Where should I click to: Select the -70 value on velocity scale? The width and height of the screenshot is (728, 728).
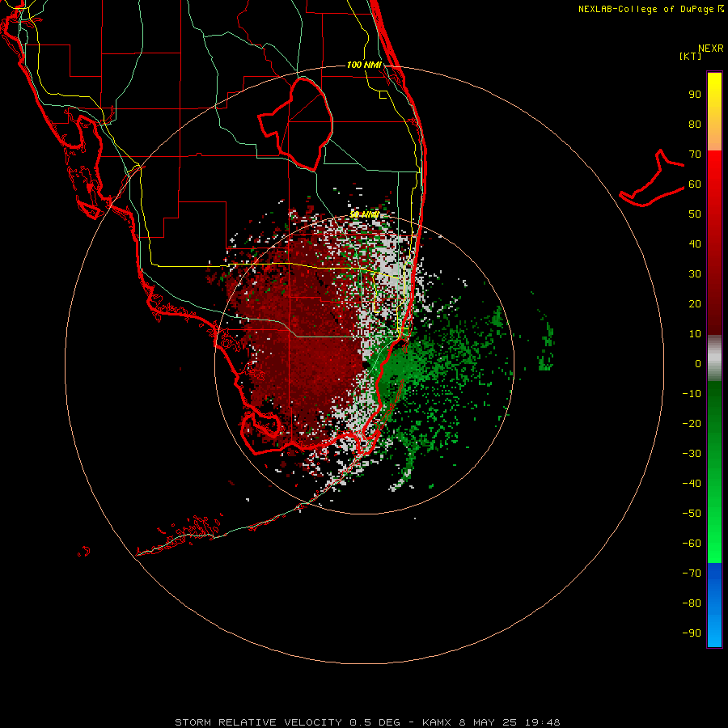tap(692, 574)
